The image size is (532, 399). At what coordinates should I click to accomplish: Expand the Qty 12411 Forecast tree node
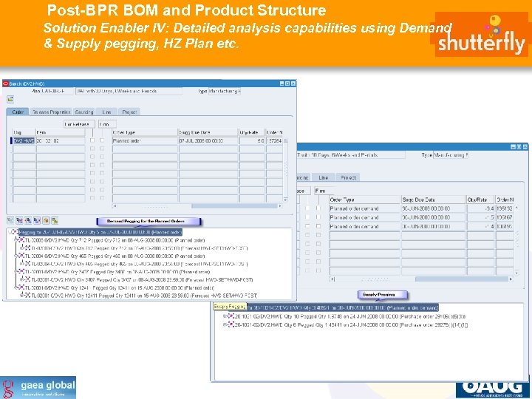22,296
